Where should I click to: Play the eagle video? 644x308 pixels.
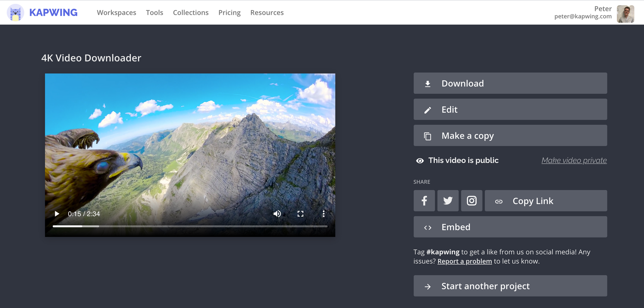click(x=57, y=214)
